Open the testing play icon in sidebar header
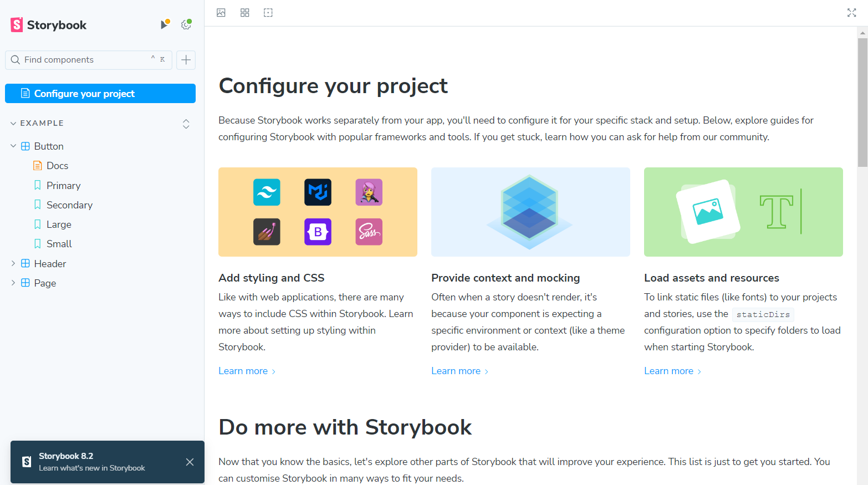Image resolution: width=868 pixels, height=485 pixels. pyautogui.click(x=165, y=24)
